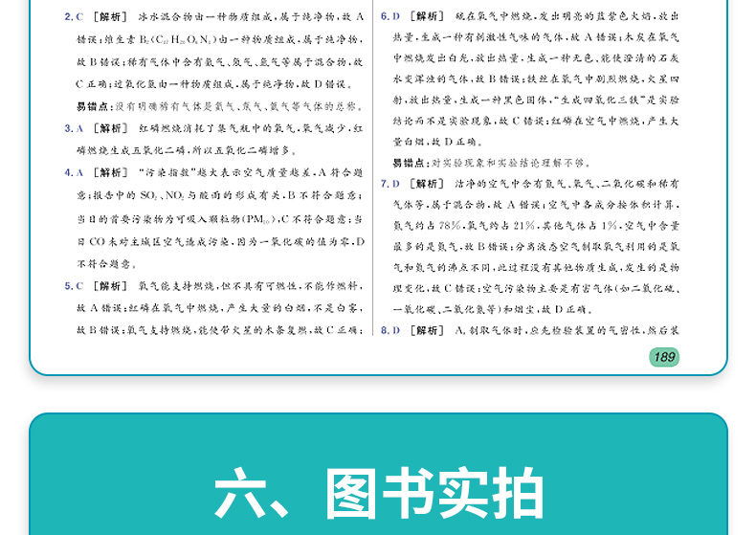Click 易错点 label in the right column
This screenshot has height=535, width=756.
point(411,162)
